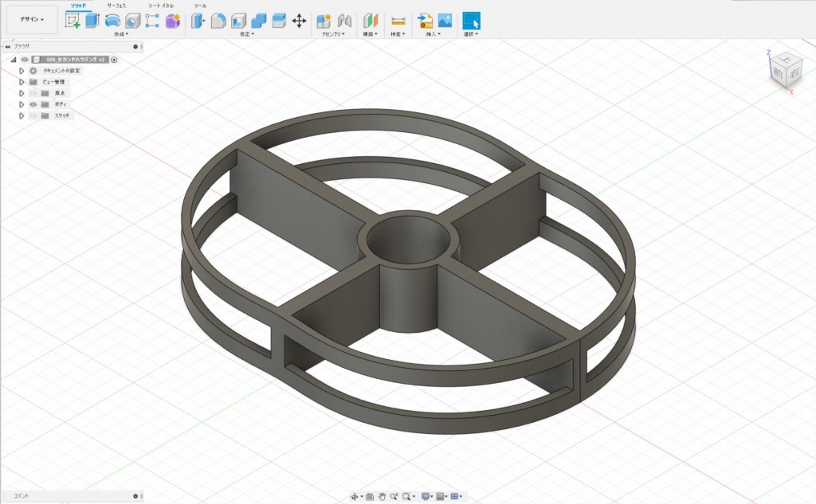The width and height of the screenshot is (816, 504).
Task: Click the Orbit navigation icon
Action: (x=355, y=497)
